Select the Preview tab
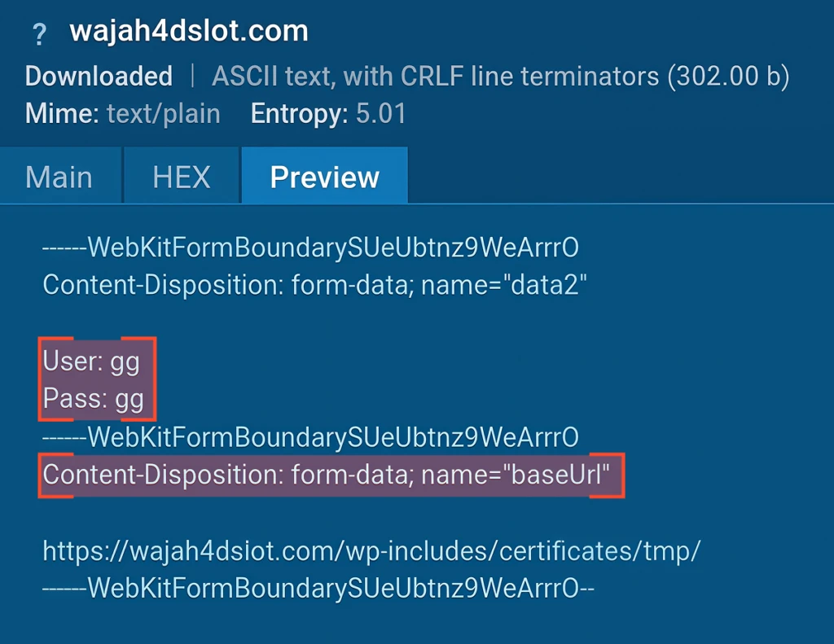Viewport: 834px width, 644px height. tap(324, 177)
